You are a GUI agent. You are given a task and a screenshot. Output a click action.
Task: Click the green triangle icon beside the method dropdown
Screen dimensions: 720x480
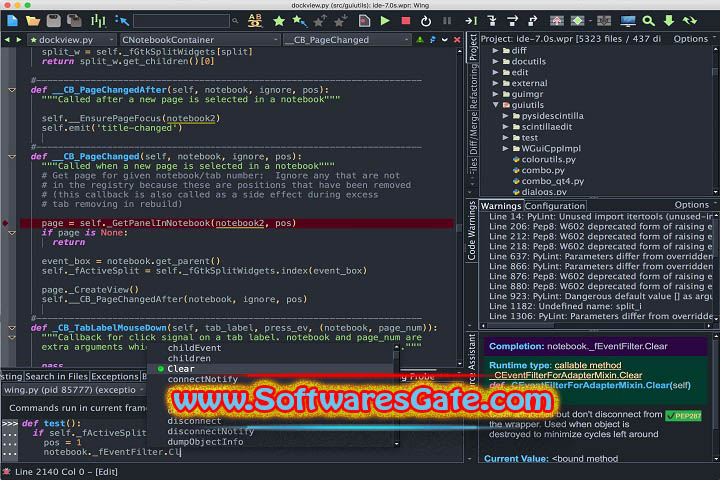420,40
